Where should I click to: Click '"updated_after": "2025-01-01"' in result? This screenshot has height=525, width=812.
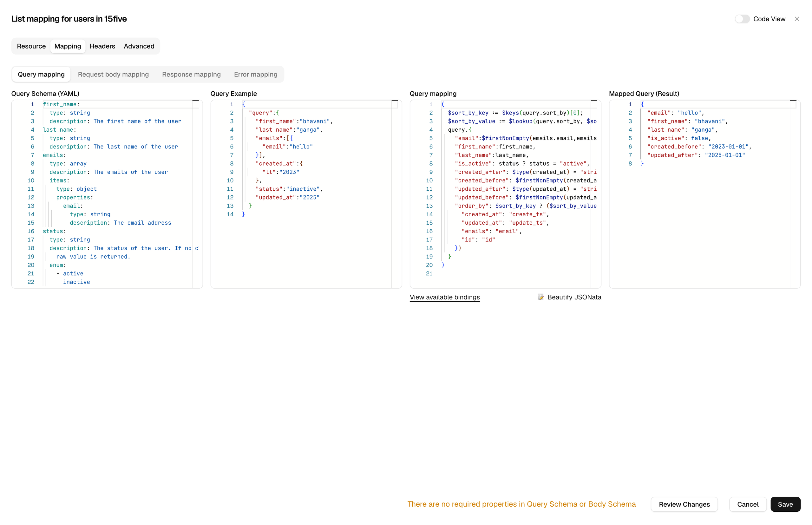(x=696, y=155)
